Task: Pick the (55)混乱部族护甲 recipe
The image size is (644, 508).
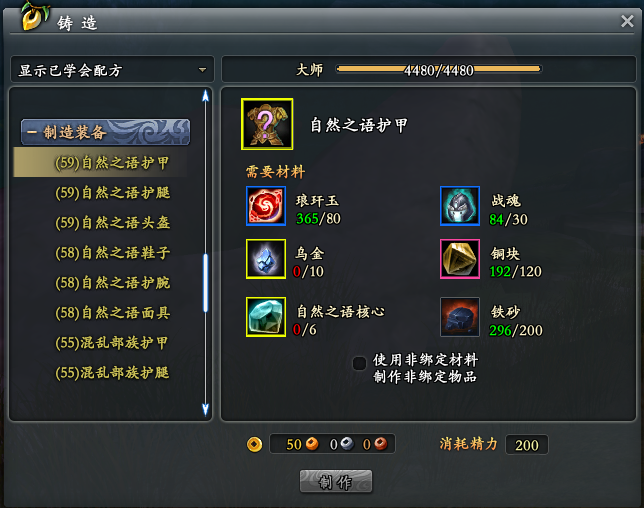Action: [111, 343]
